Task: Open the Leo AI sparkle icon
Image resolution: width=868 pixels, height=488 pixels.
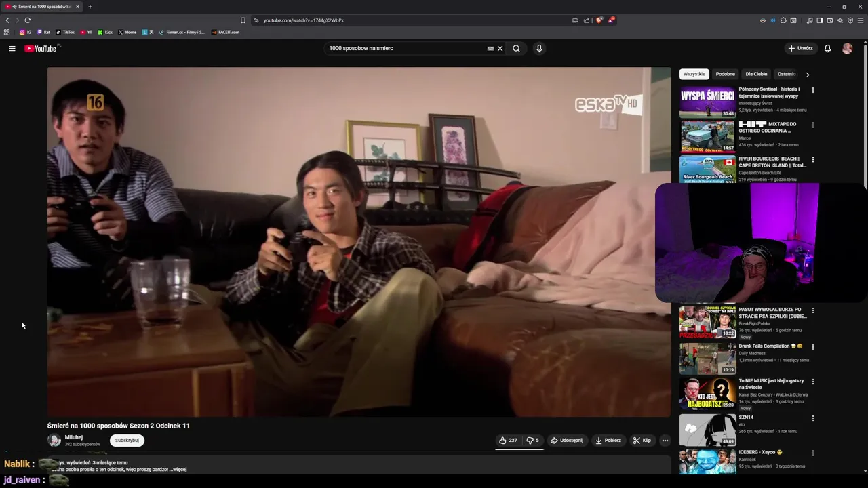Action: [x=840, y=20]
